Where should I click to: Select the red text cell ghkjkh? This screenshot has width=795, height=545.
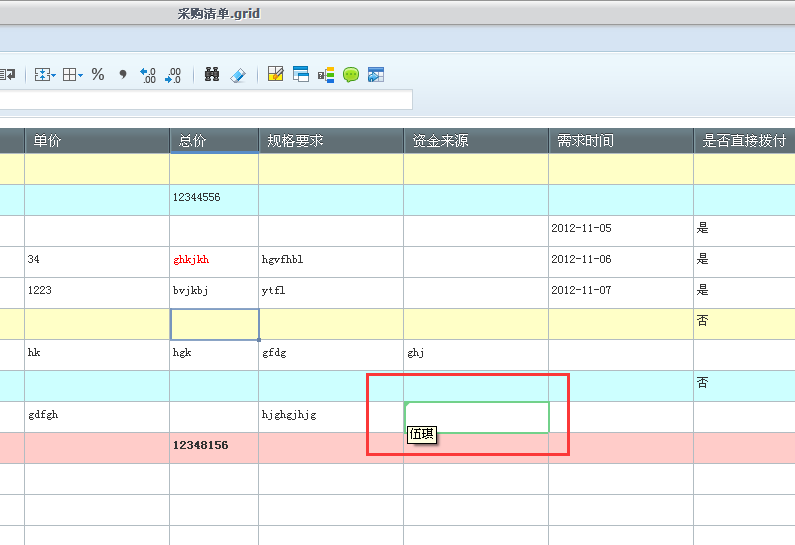pos(214,262)
